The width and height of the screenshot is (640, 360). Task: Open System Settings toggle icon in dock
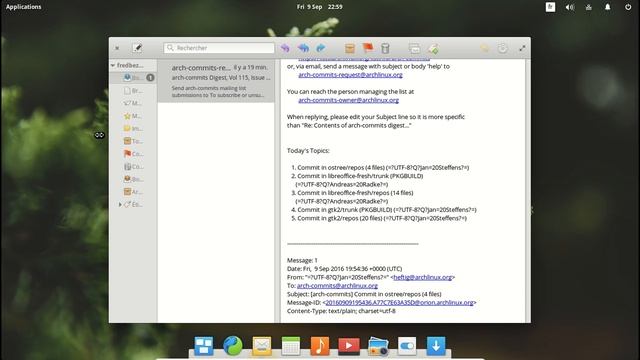click(407, 346)
